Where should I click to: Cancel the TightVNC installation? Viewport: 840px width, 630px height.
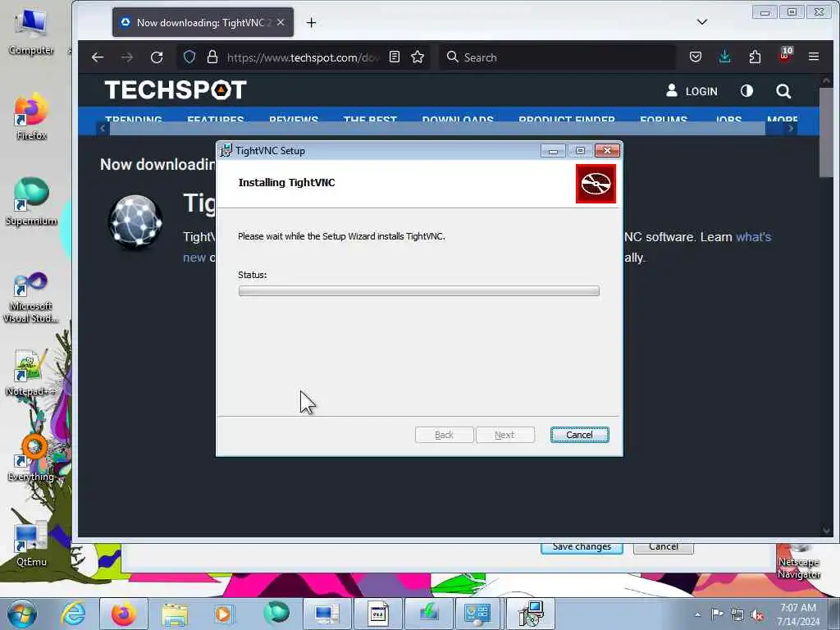579,435
